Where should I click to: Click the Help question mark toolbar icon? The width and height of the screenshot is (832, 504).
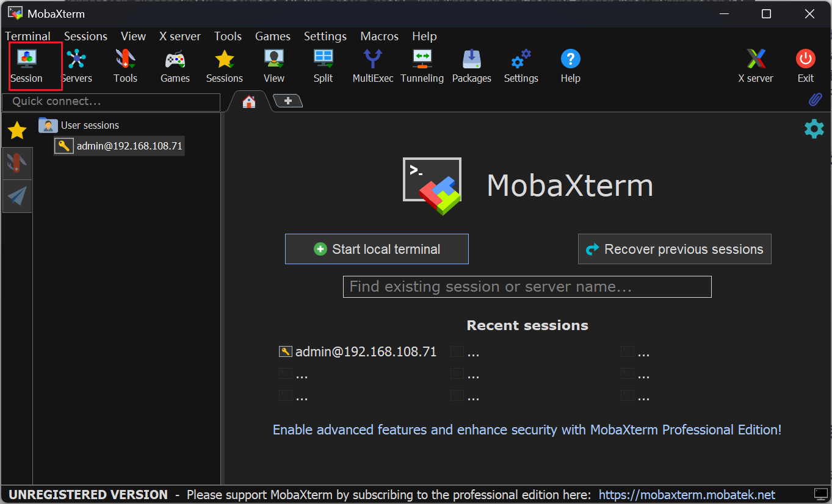(x=571, y=66)
